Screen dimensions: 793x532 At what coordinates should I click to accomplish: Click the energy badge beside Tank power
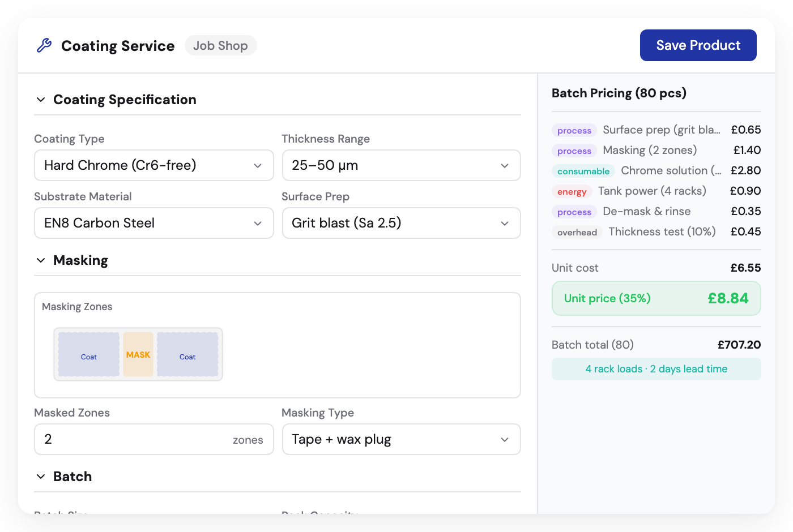pyautogui.click(x=572, y=191)
